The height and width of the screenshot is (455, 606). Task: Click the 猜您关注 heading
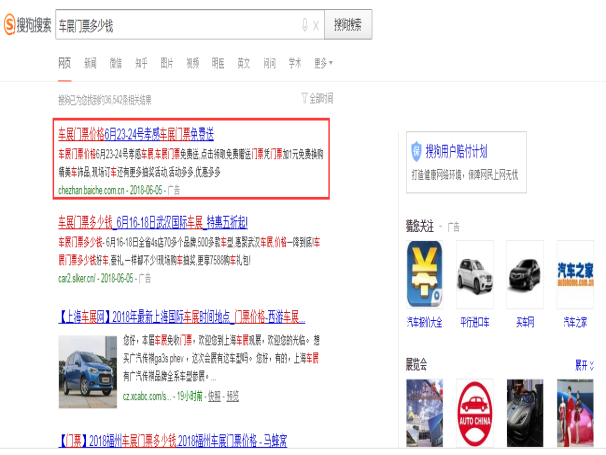click(419, 226)
